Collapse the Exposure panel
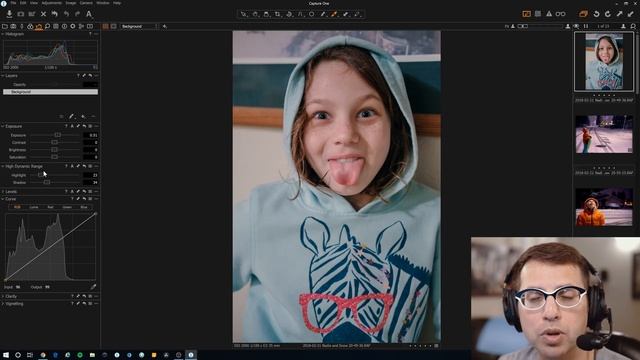The width and height of the screenshot is (640, 360). pyautogui.click(x=3, y=127)
